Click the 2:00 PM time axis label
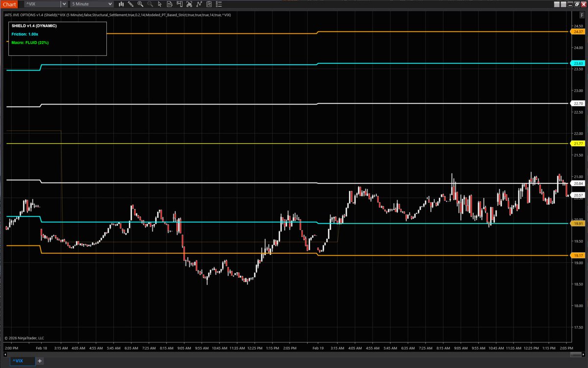This screenshot has width=588, height=368. pos(12,348)
